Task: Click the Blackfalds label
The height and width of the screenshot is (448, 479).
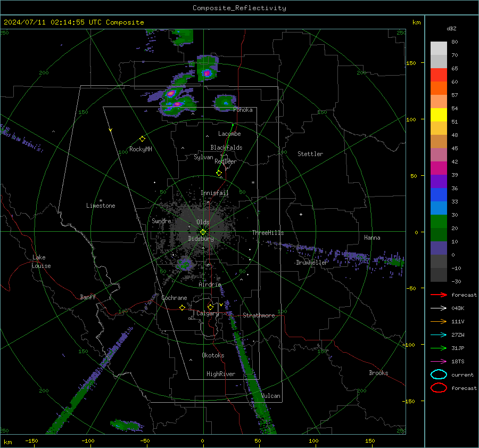Action: [x=226, y=148]
